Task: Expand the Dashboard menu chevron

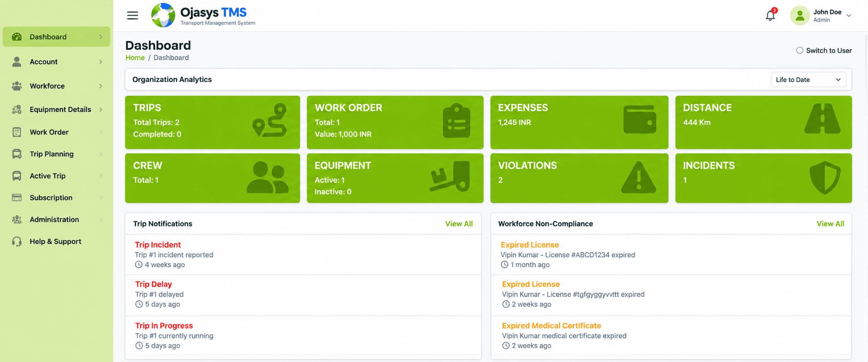Action: tap(101, 37)
